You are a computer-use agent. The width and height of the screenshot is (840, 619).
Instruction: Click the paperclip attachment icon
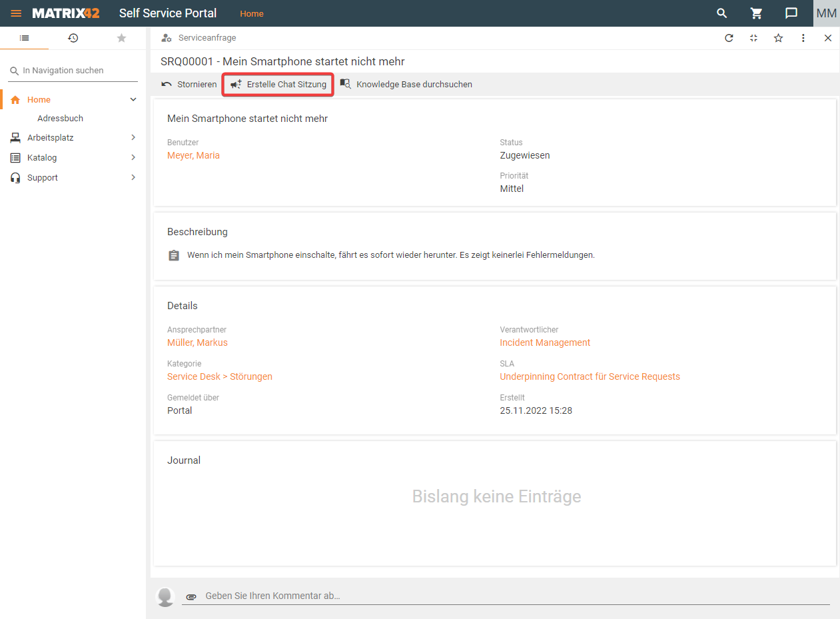coord(191,596)
